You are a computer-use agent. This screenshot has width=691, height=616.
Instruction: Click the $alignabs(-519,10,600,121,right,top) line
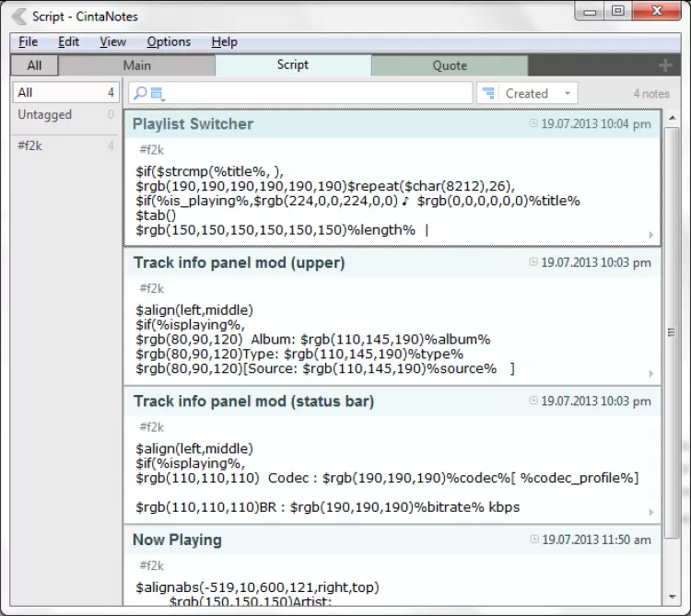coord(257,587)
